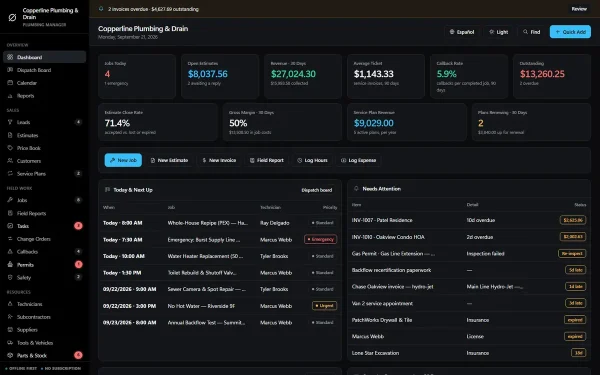Click Log Hours action
Image resolution: width=600 pixels, height=375 pixels.
(312, 160)
